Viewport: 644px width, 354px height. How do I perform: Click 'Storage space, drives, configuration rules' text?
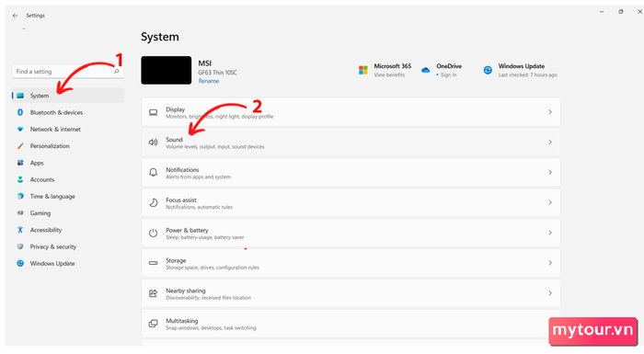click(213, 268)
